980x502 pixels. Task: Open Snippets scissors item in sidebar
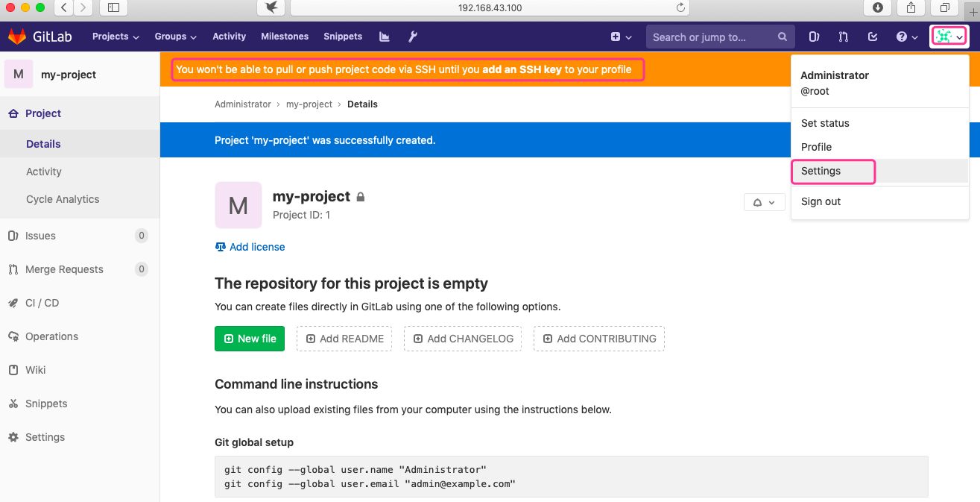[80, 404]
